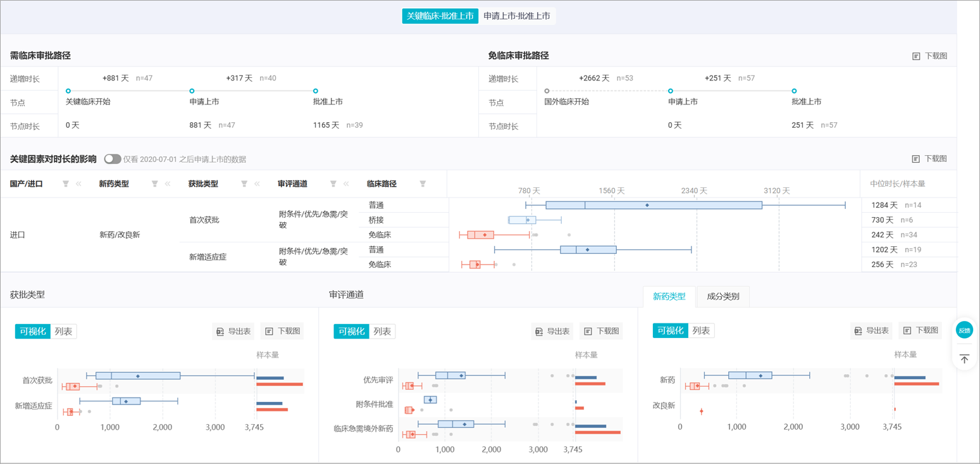Export table in 新药类型 panel
The height and width of the screenshot is (464, 980).
[871, 331]
